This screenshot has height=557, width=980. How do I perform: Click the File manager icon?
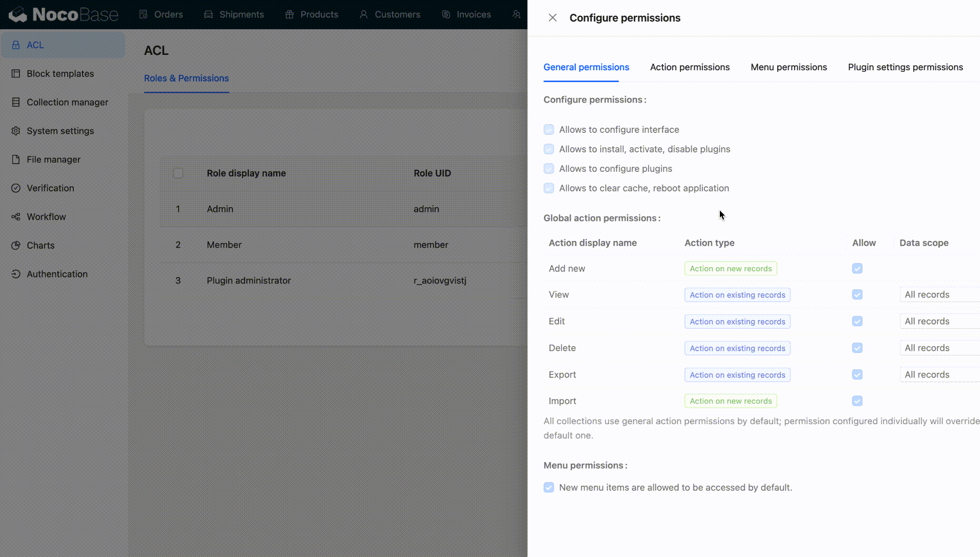[16, 160]
